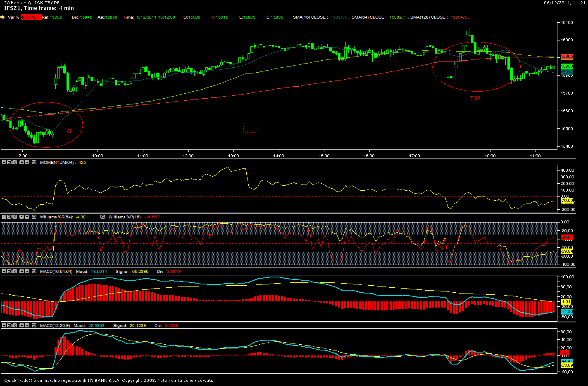Click the yellow arrow icon beside Var %
Viewport: 588px width, 386px height.
click(x=2, y=17)
